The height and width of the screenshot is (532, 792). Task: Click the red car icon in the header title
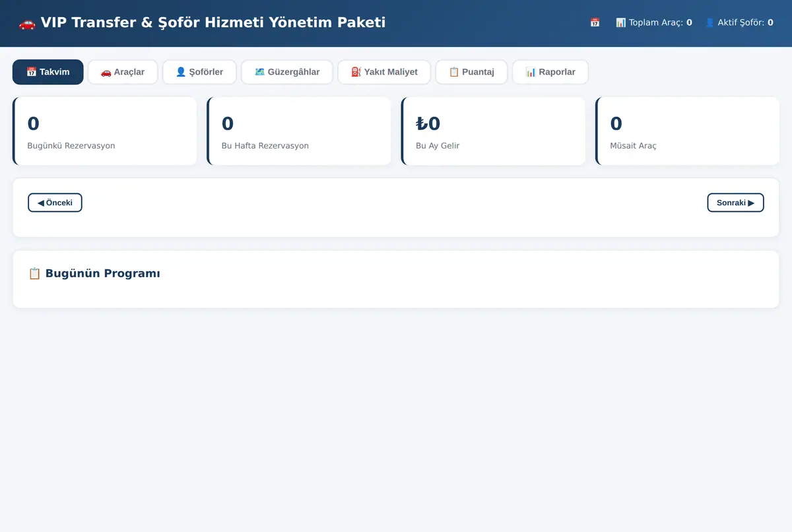(27, 23)
